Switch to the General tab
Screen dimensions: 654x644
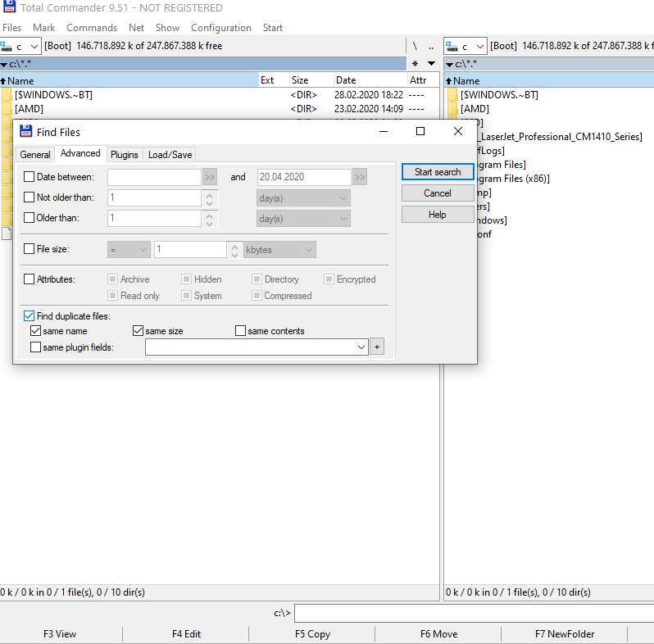coord(35,155)
